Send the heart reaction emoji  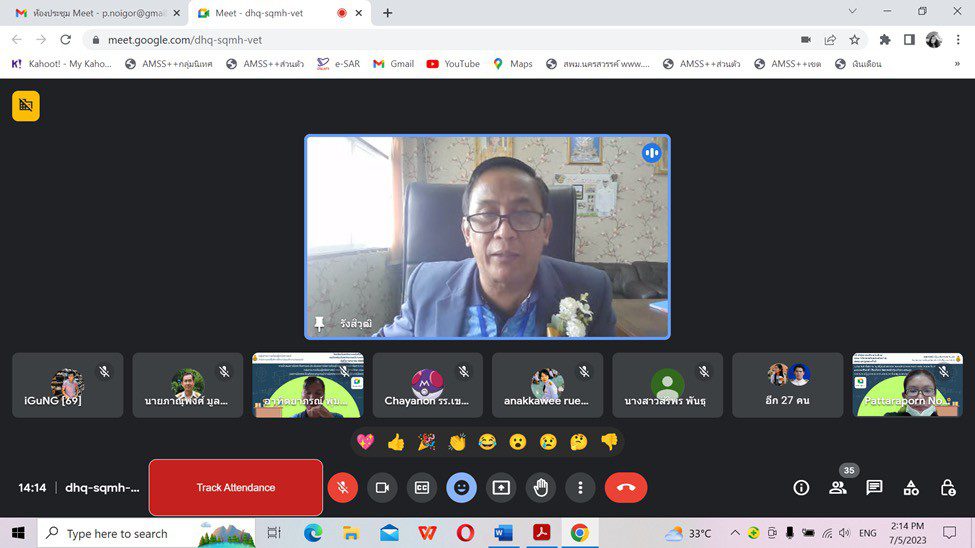366,442
